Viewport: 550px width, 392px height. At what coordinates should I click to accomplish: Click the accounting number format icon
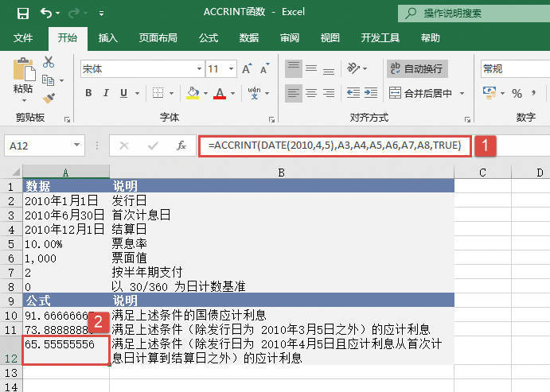(x=490, y=93)
